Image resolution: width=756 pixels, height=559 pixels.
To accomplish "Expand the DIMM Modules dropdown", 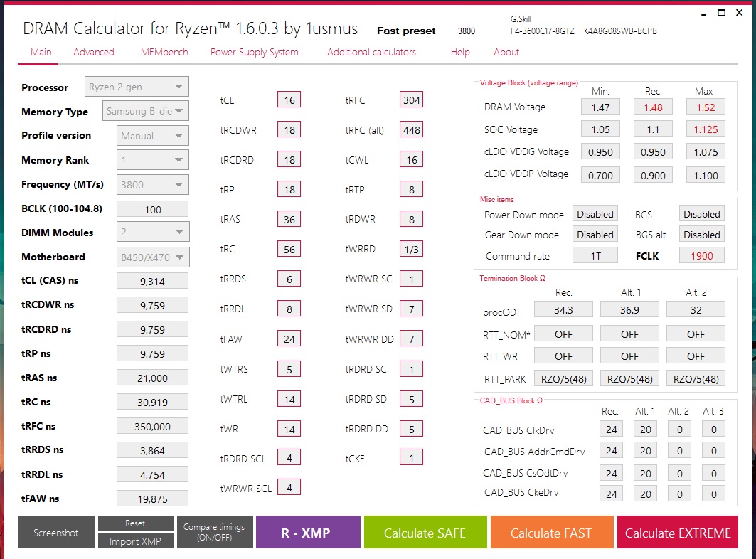I will pyautogui.click(x=153, y=232).
